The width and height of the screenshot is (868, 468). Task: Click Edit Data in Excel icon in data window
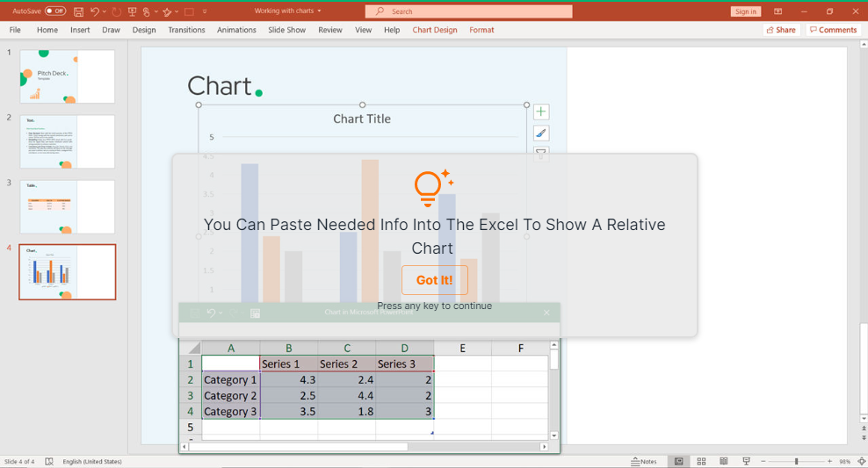pos(255,313)
